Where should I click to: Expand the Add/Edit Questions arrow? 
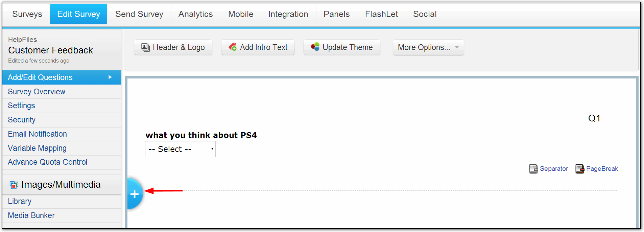click(x=110, y=77)
